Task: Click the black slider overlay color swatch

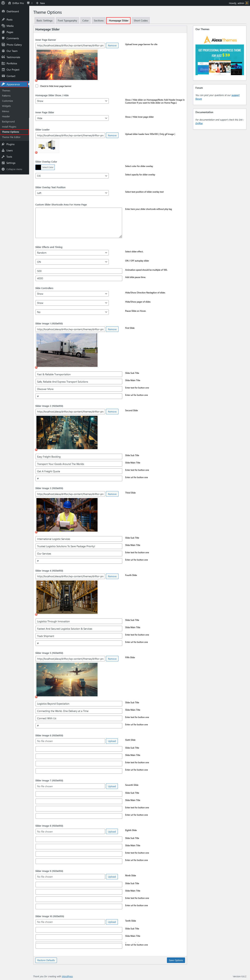Action: pyautogui.click(x=38, y=167)
